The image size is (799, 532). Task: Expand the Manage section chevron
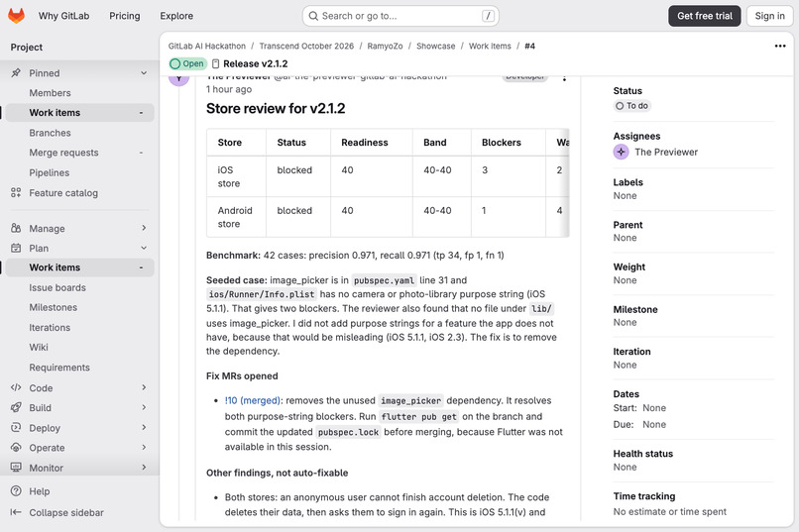pyautogui.click(x=144, y=228)
